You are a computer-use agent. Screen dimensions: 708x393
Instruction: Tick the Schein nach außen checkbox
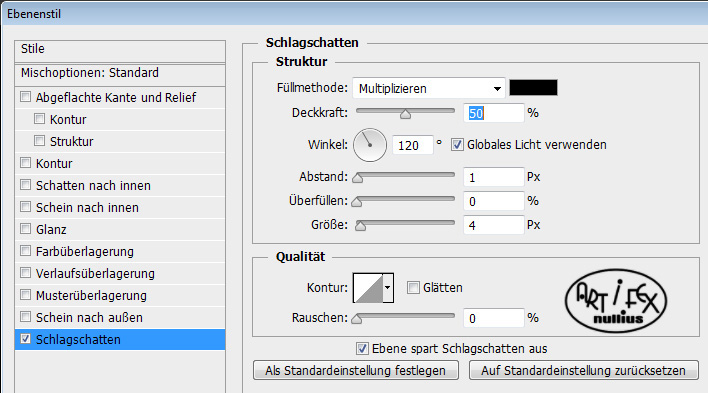coord(26,317)
